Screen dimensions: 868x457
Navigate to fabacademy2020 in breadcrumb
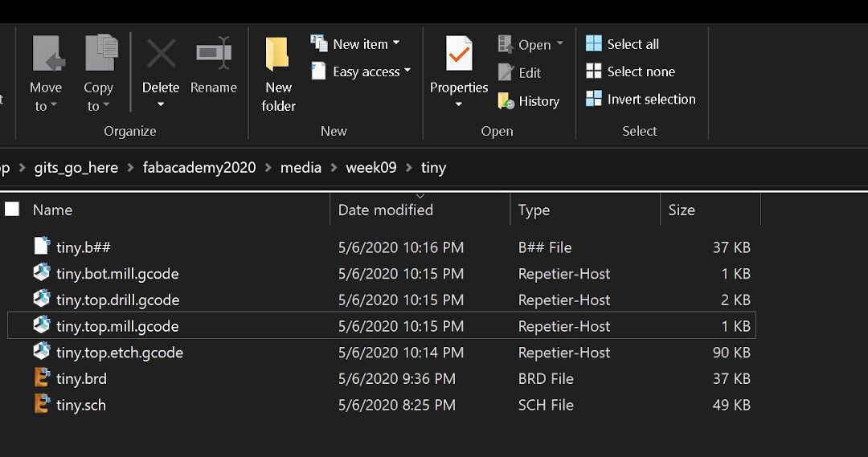tap(199, 168)
